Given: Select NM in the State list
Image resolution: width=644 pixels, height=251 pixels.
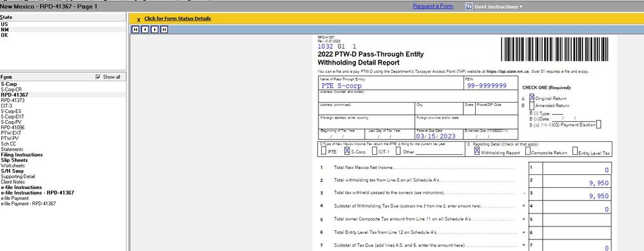Looking at the screenshot, I should [x=63, y=30].
